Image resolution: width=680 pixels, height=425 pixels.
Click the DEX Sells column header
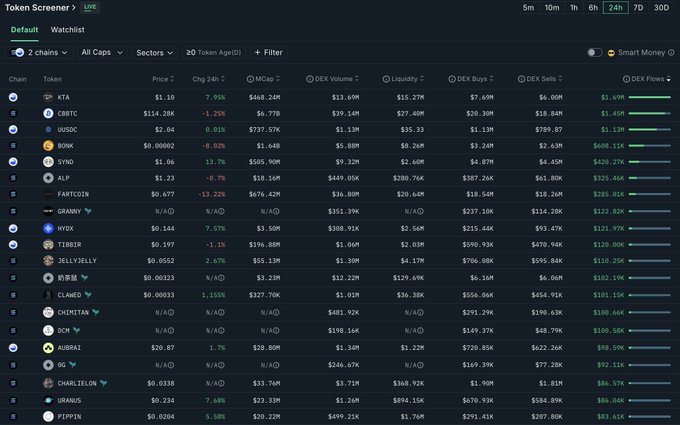point(540,79)
